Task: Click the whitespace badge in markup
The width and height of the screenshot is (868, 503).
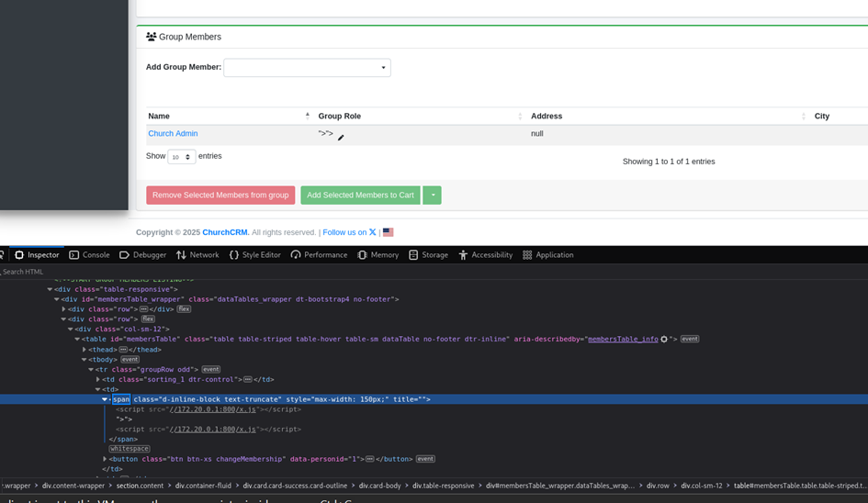Action: click(130, 450)
